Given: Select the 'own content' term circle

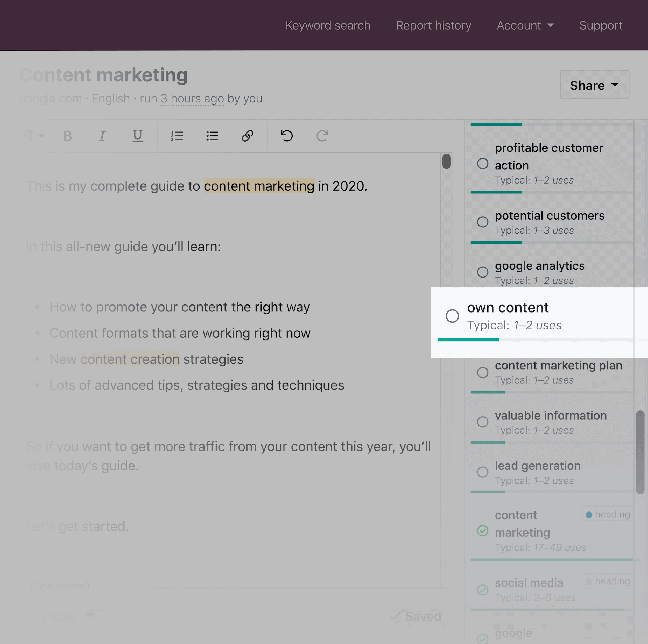Looking at the screenshot, I should 452,316.
